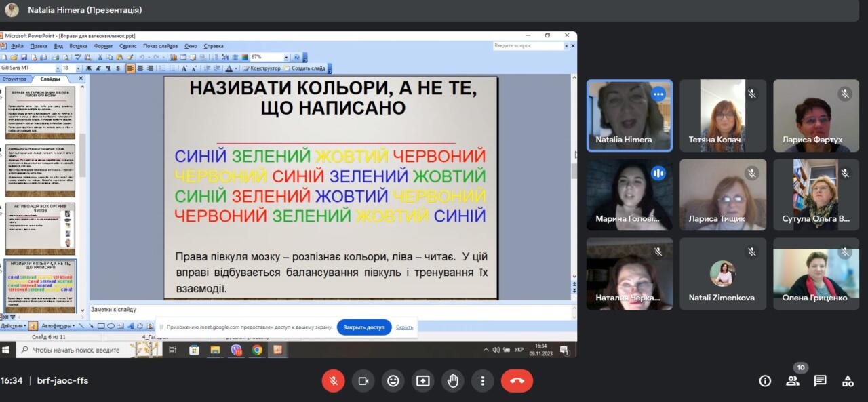The height and width of the screenshot is (402, 868).
Task: Open the Справка menu
Action: coord(214,46)
